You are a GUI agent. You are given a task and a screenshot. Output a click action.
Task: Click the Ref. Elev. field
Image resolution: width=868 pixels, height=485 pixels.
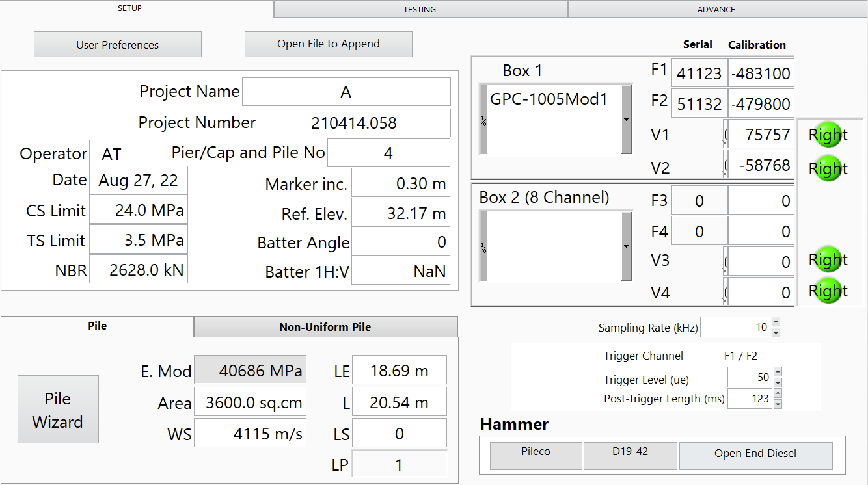coord(401,213)
